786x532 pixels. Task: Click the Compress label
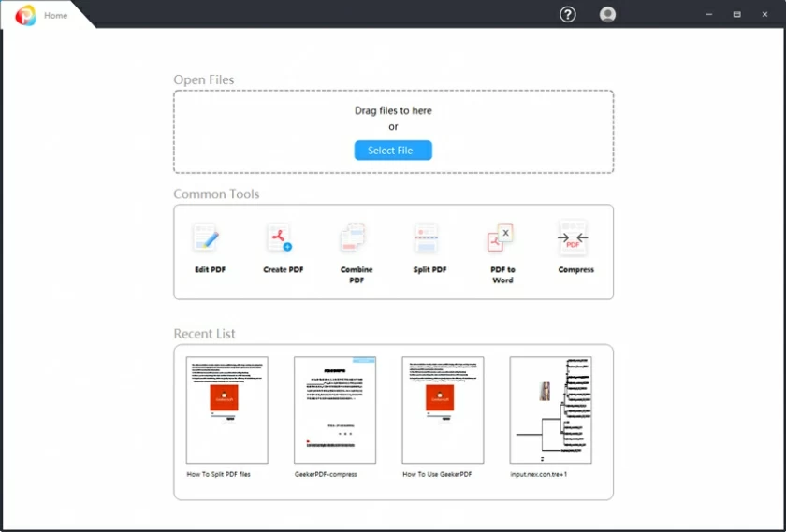[x=576, y=269]
